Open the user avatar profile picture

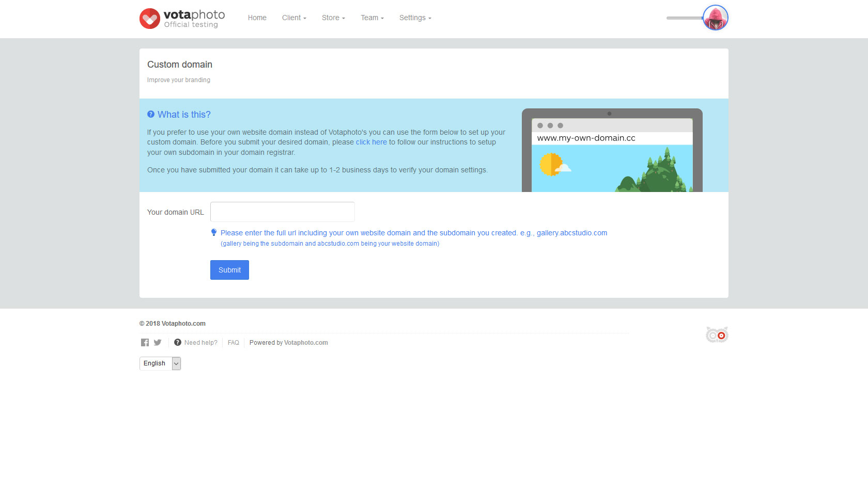716,18
